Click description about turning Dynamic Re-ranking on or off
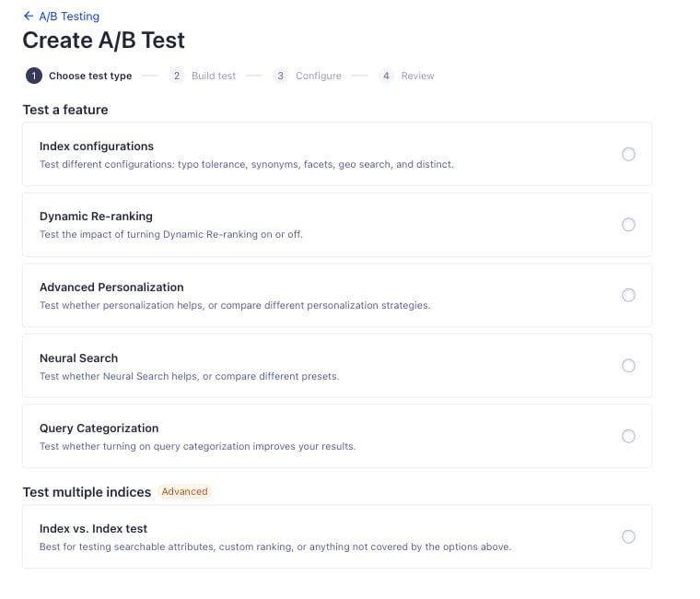 171,234
